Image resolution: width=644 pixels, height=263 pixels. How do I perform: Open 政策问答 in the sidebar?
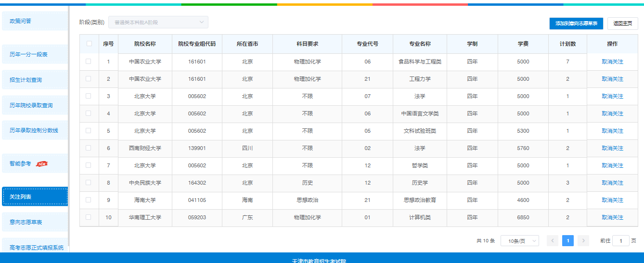[x=35, y=21]
